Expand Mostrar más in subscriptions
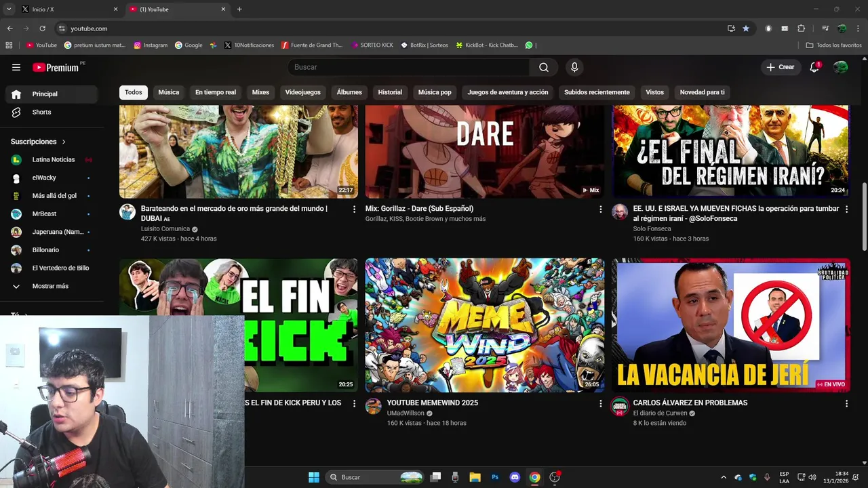868x488 pixels. tap(53, 286)
